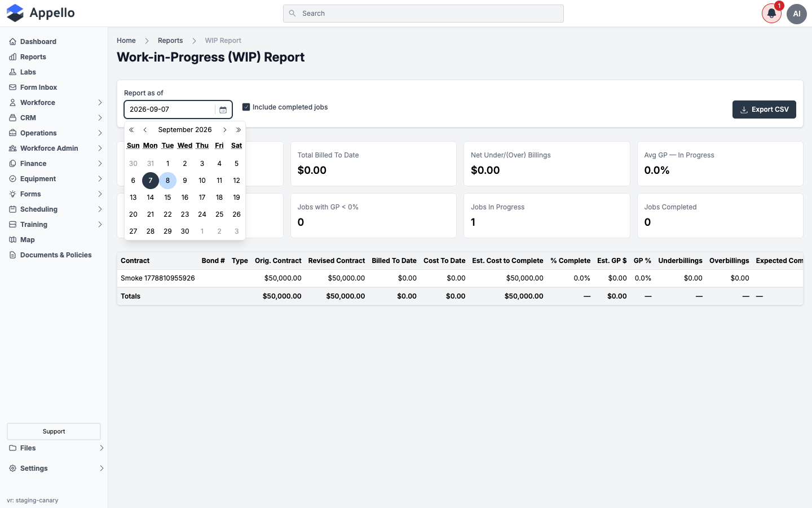This screenshot has width=812, height=508.
Task: Select September 15 in the calendar
Action: click(x=167, y=198)
